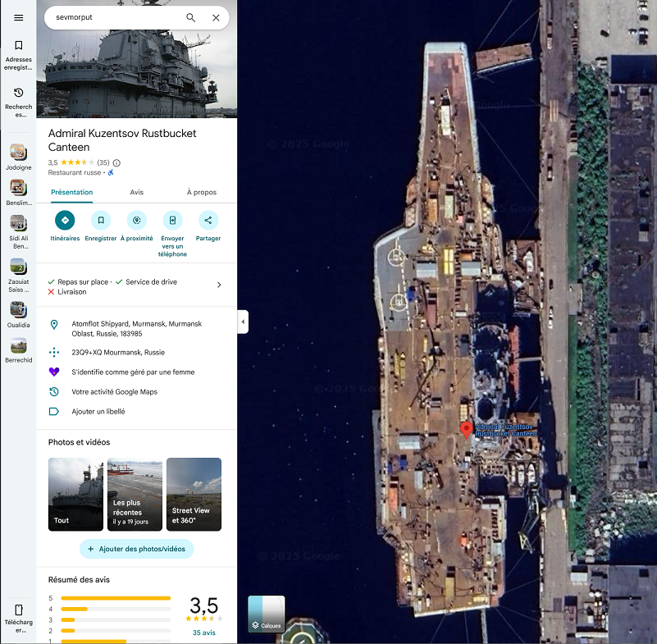Click the 'Restaurant russe' category text

pyautogui.click(x=75, y=172)
